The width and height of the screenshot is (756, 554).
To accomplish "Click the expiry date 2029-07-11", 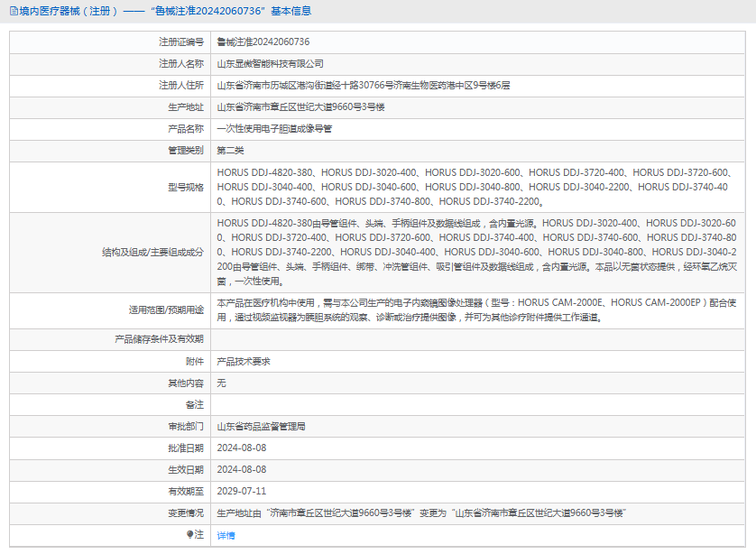I will pos(242,492).
